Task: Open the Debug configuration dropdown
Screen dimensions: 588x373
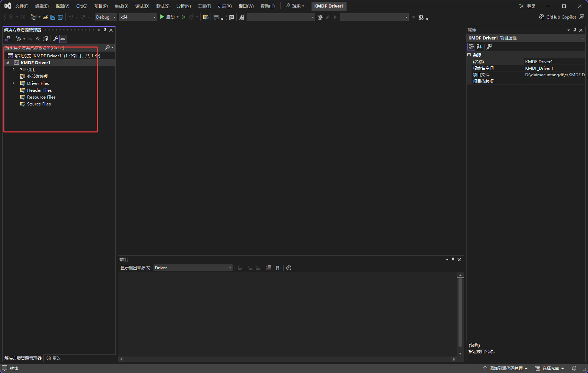Action: point(106,17)
